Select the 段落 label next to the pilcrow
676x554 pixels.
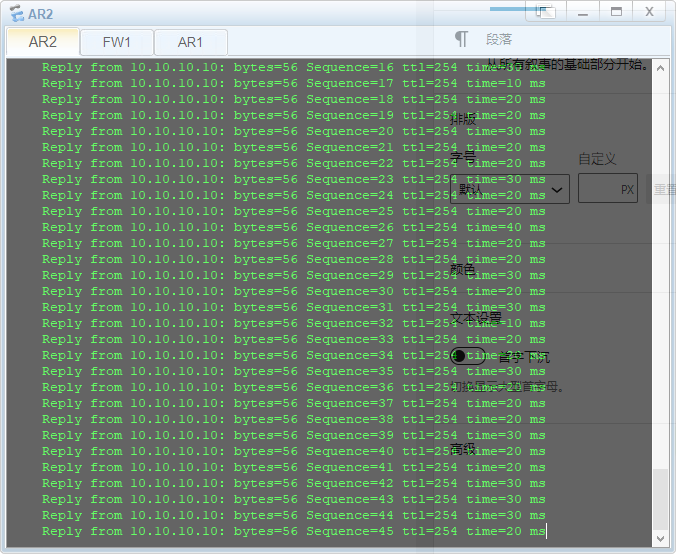tap(499, 40)
